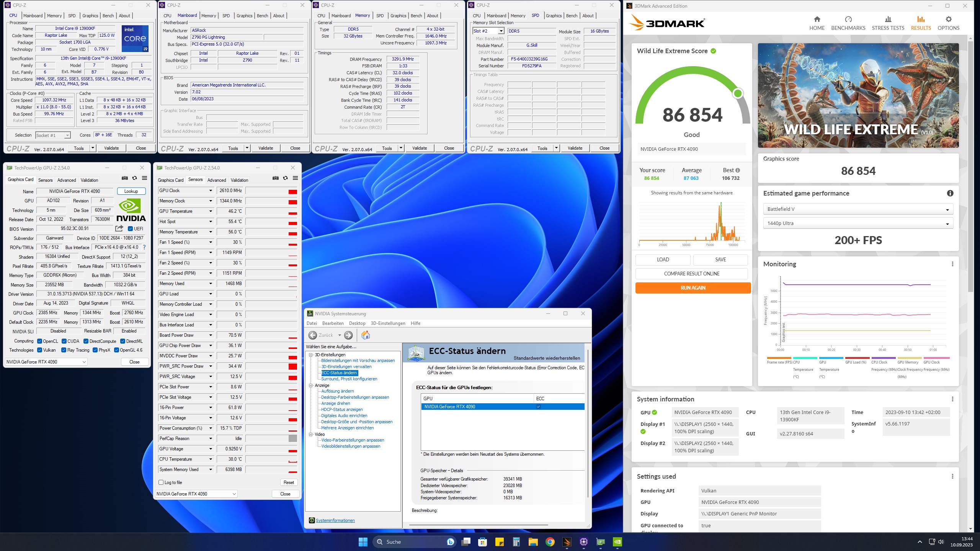Open 3DMark BENCHMARKS section icon

tap(848, 19)
